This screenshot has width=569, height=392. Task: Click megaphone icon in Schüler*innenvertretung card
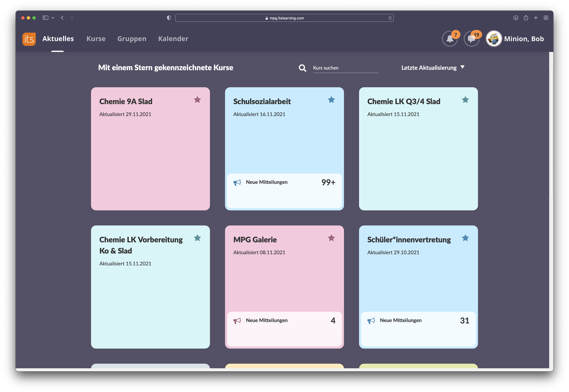(x=371, y=321)
